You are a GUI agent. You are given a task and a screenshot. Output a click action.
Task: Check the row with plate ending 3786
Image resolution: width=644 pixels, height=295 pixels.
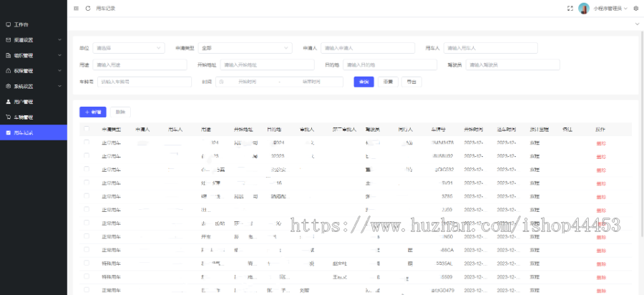[87, 196]
